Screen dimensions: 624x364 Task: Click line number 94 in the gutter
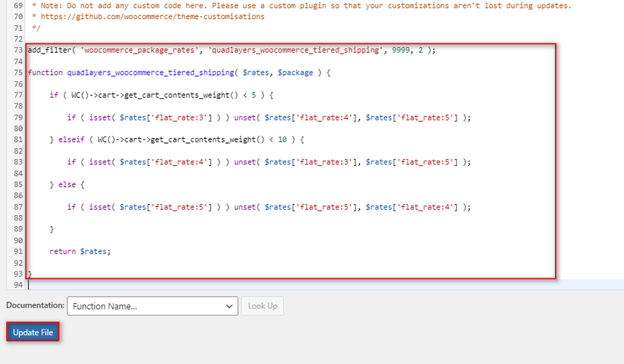(18, 285)
